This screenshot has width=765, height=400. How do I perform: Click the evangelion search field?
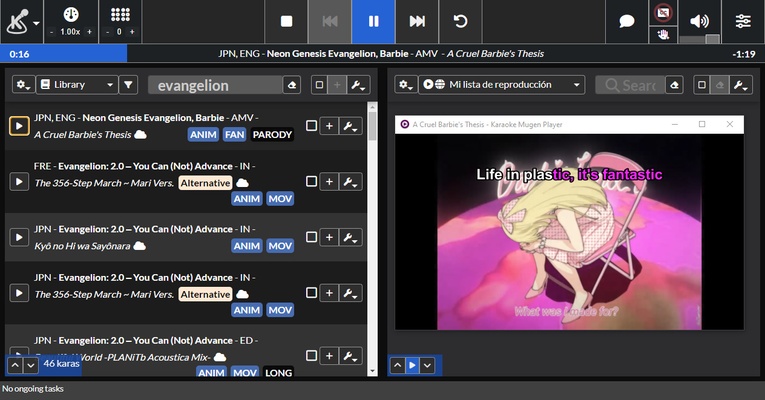coord(215,85)
